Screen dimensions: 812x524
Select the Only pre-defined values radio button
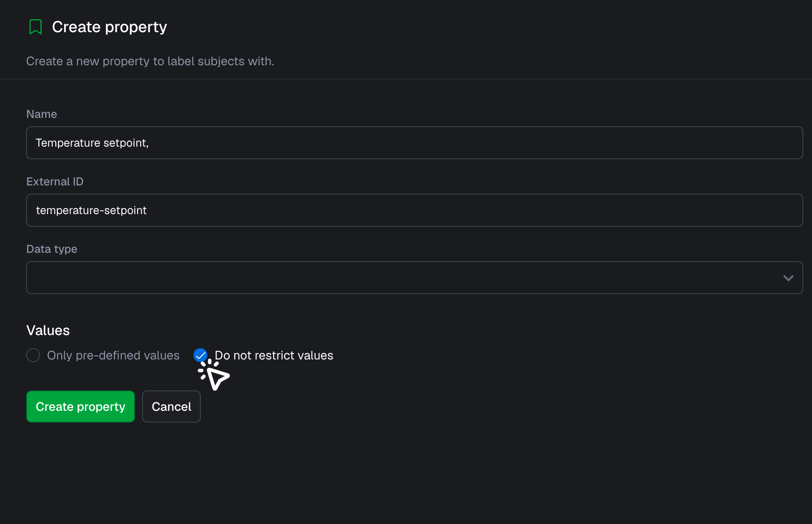point(33,355)
